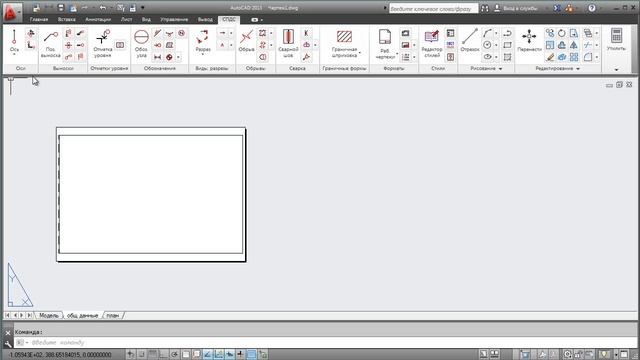This screenshot has height=360, width=640.
Task: Click the Лист ribbon tab
Action: click(127, 20)
